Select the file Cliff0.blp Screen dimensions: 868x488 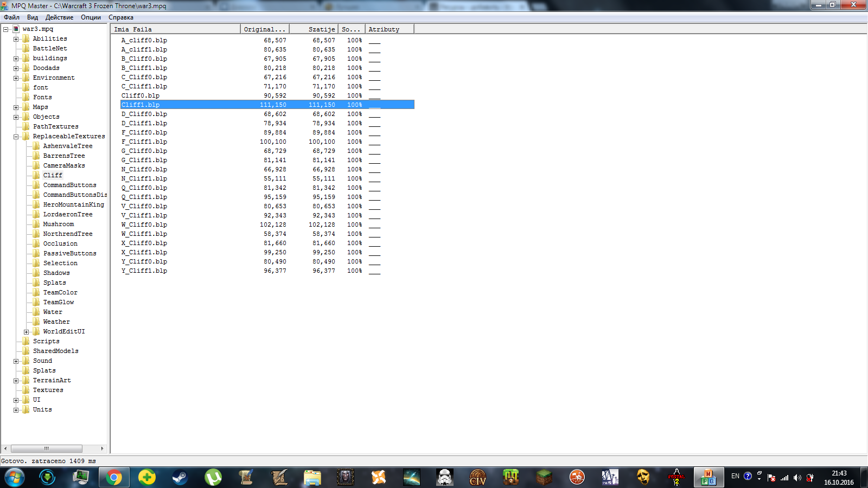pos(141,95)
